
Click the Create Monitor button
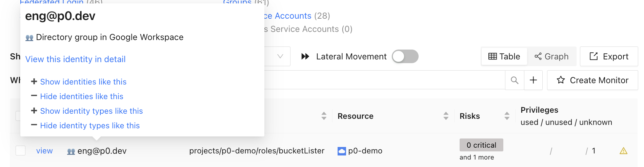592,80
